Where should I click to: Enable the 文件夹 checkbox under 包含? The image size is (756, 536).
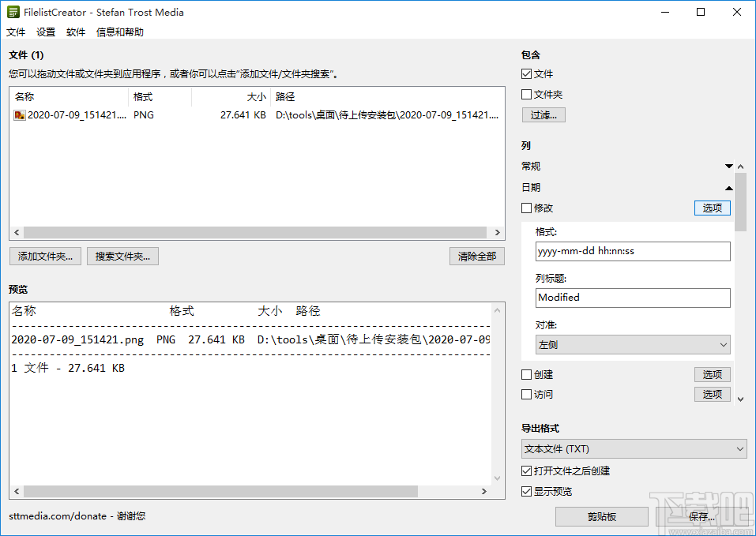(x=526, y=94)
